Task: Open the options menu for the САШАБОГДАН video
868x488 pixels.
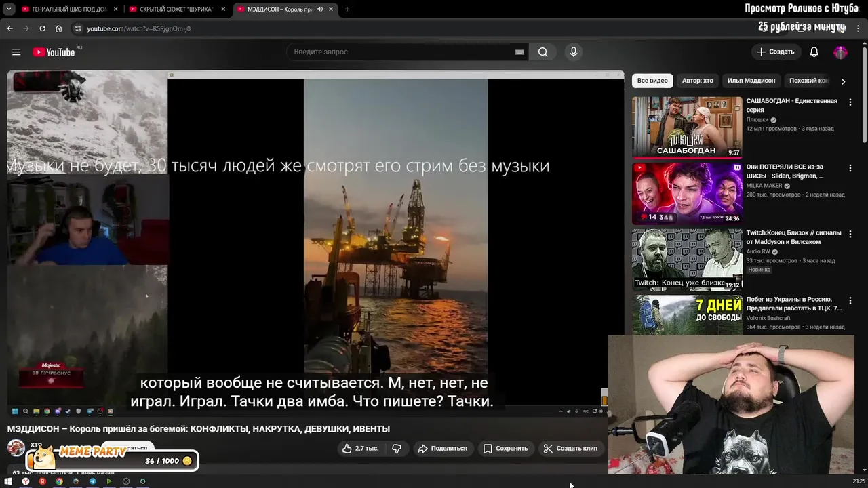Action: coord(850,102)
